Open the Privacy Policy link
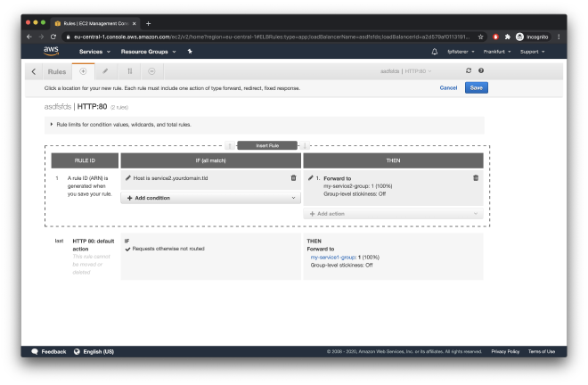 coord(505,352)
